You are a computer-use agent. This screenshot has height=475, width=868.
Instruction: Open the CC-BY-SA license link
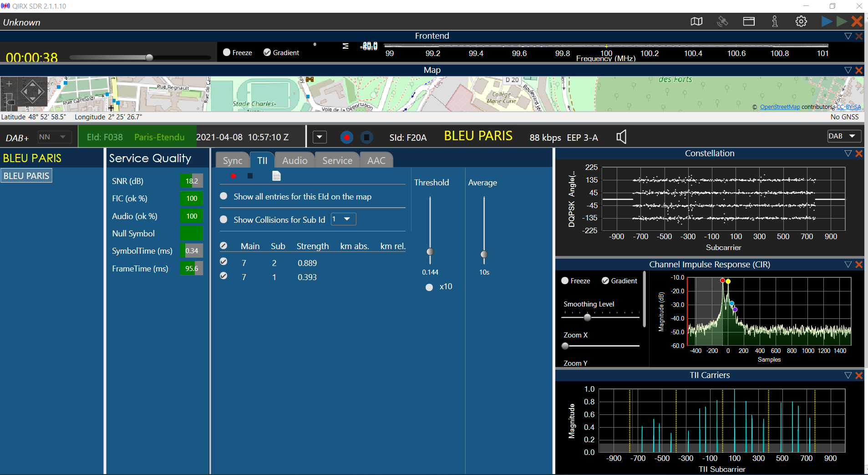tap(848, 107)
